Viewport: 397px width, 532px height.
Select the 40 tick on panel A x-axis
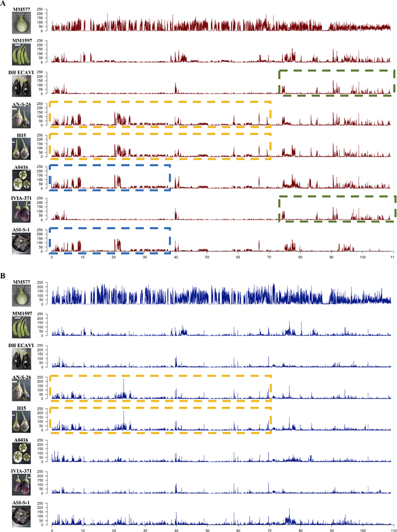point(176,257)
